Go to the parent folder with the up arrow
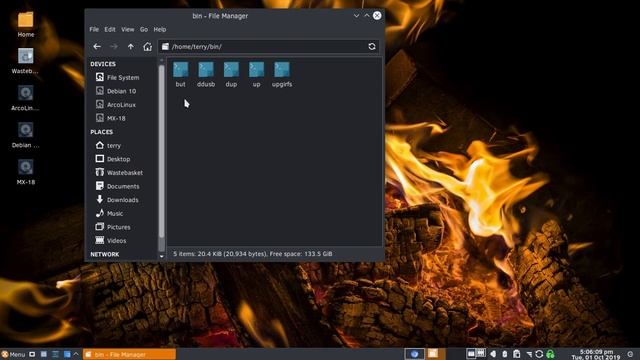 click(131, 47)
